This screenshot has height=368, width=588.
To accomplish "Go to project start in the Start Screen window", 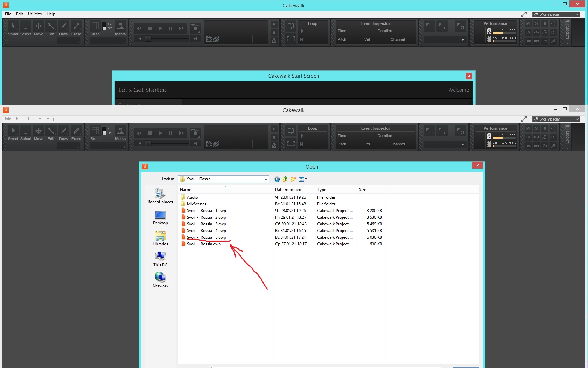I will (x=139, y=39).
